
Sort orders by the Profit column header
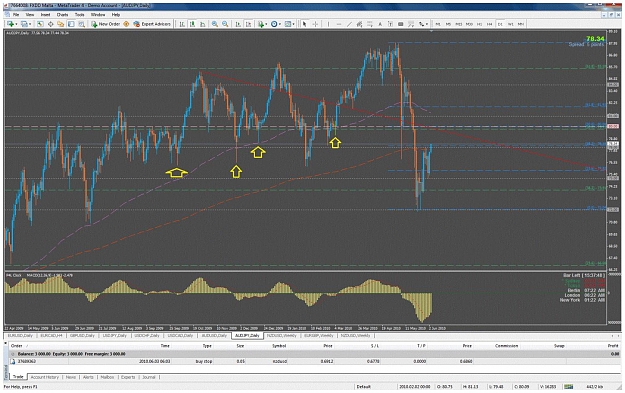(613, 346)
